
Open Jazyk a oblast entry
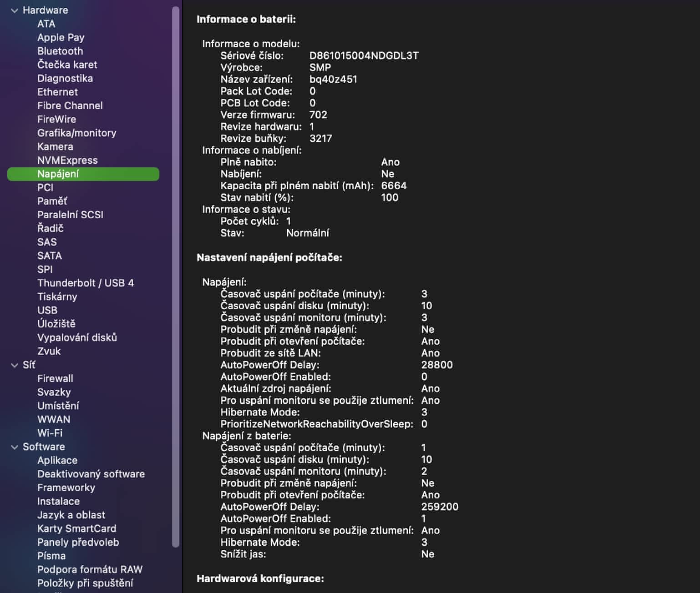(71, 515)
